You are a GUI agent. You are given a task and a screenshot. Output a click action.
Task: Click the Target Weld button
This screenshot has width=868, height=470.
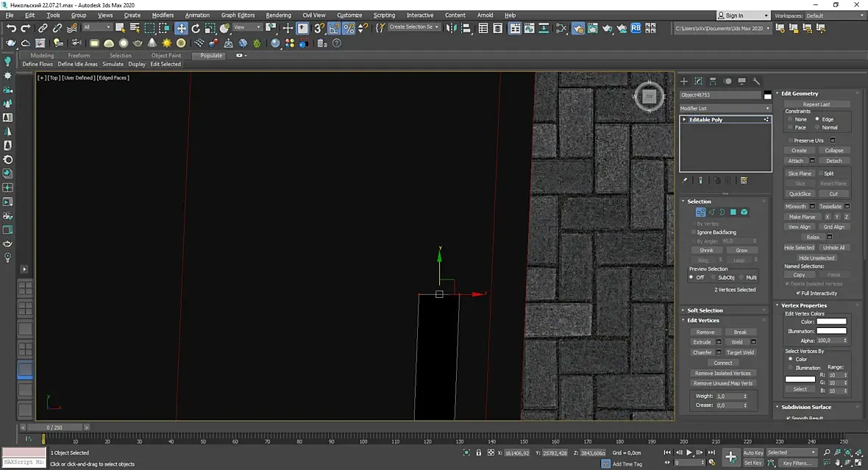(740, 352)
